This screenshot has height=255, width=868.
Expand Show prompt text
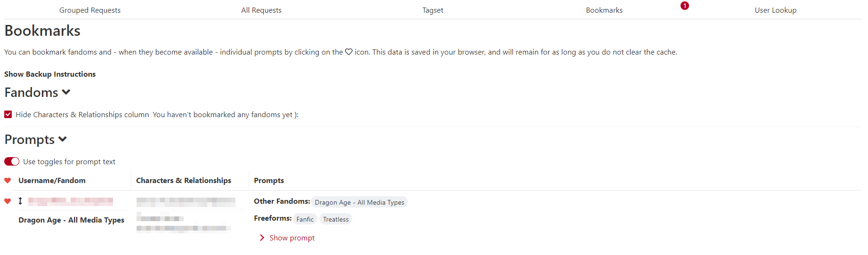[x=292, y=238]
